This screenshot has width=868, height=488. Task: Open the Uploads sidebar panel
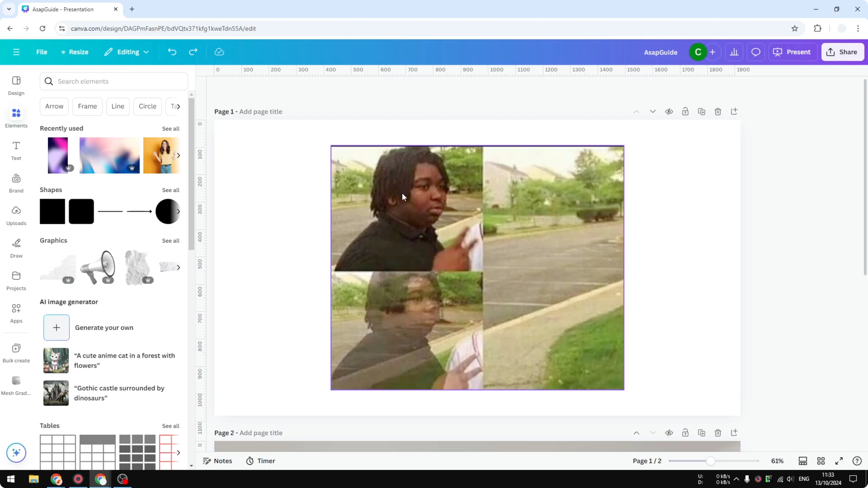[16, 215]
